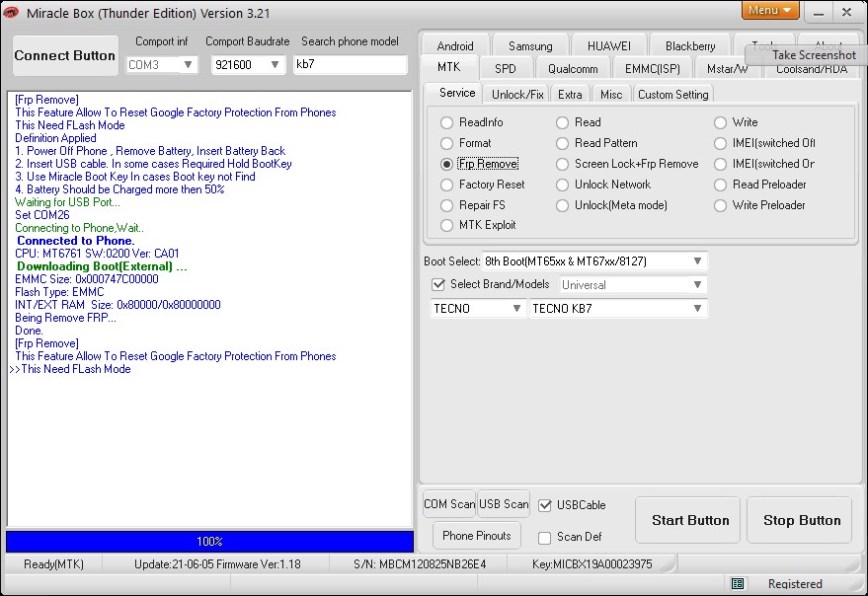Click the Miracle Box red logo icon
The height and width of the screenshot is (596, 868).
tap(11, 13)
